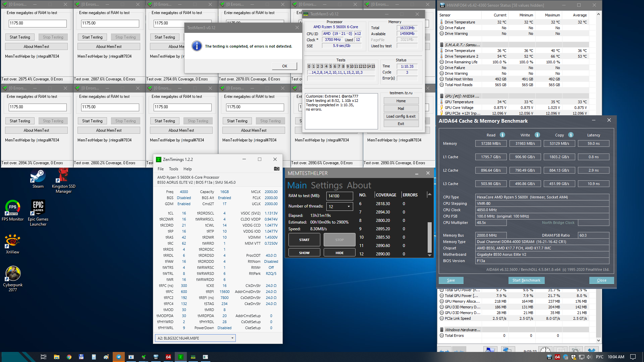Switch to the Settings tab in MemTestHelper

pos(326,185)
